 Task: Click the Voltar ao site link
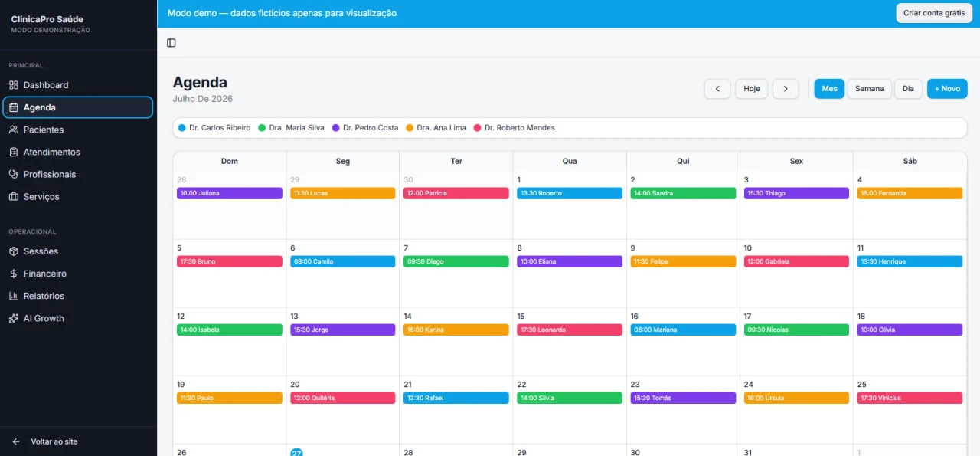54,441
